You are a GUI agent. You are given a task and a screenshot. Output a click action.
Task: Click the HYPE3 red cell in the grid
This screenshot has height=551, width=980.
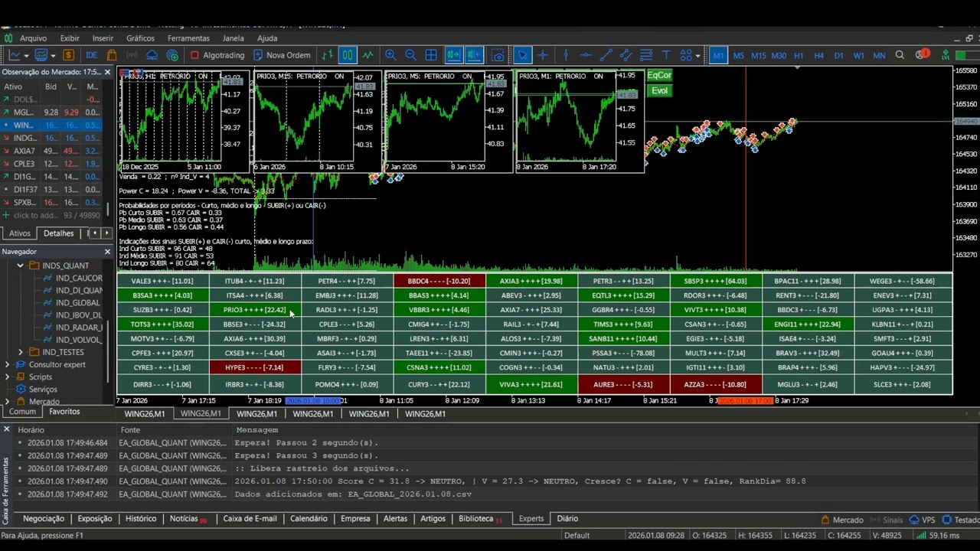(x=255, y=367)
